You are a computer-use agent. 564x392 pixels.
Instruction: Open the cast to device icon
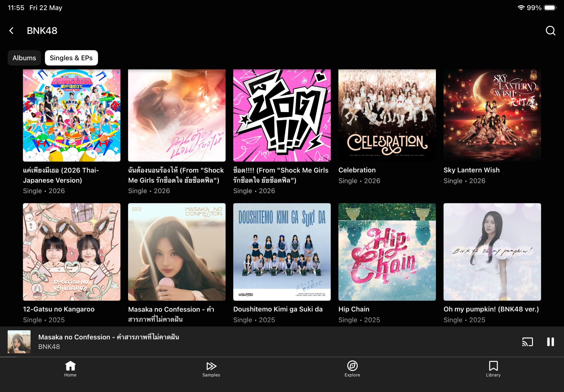[x=527, y=342]
